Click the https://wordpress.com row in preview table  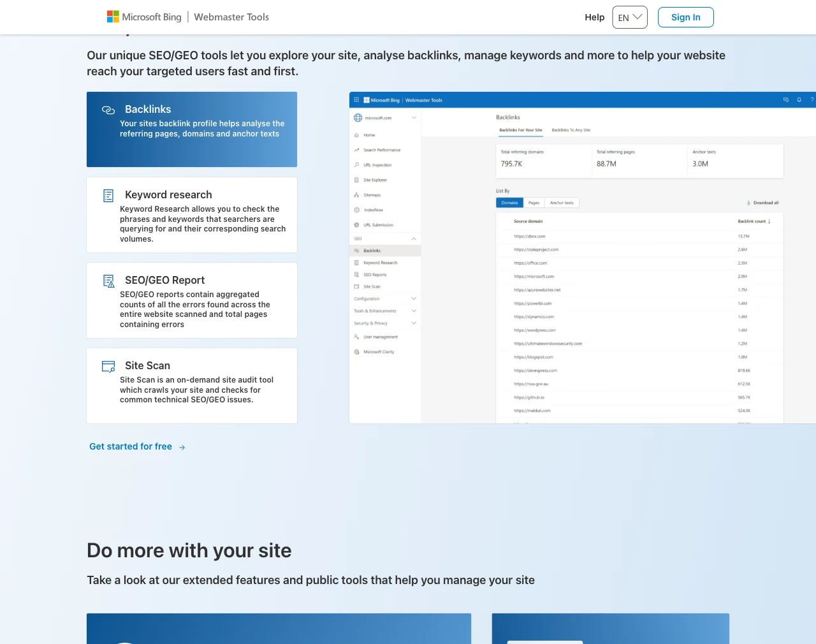pos(639,330)
